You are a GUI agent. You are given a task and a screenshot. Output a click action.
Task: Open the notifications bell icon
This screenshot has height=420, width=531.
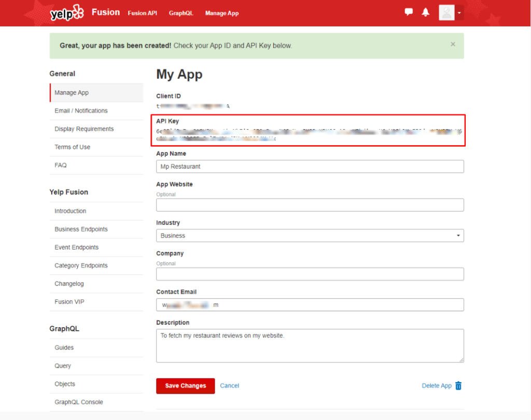(426, 12)
